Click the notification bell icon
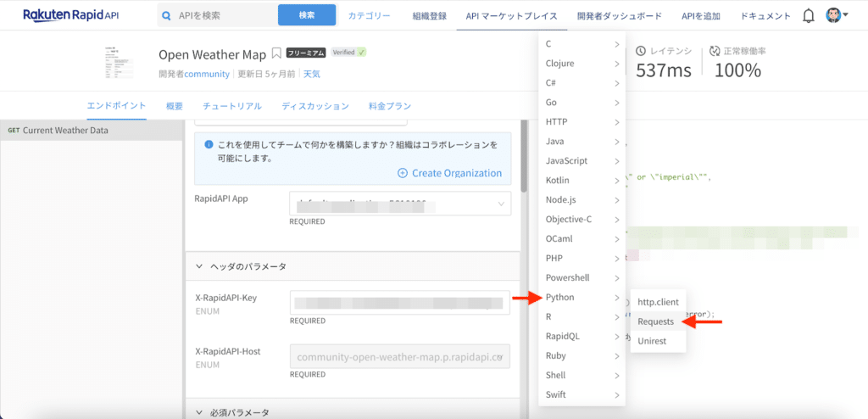868x419 pixels. click(x=809, y=15)
